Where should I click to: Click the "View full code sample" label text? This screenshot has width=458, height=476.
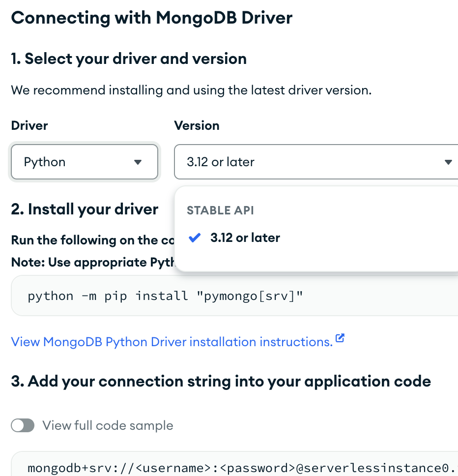point(108,425)
